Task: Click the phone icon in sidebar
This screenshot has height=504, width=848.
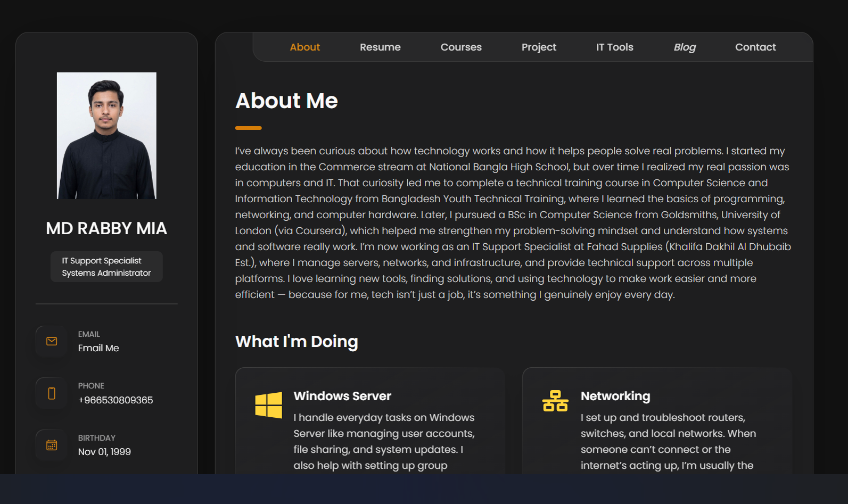Action: coord(52,393)
